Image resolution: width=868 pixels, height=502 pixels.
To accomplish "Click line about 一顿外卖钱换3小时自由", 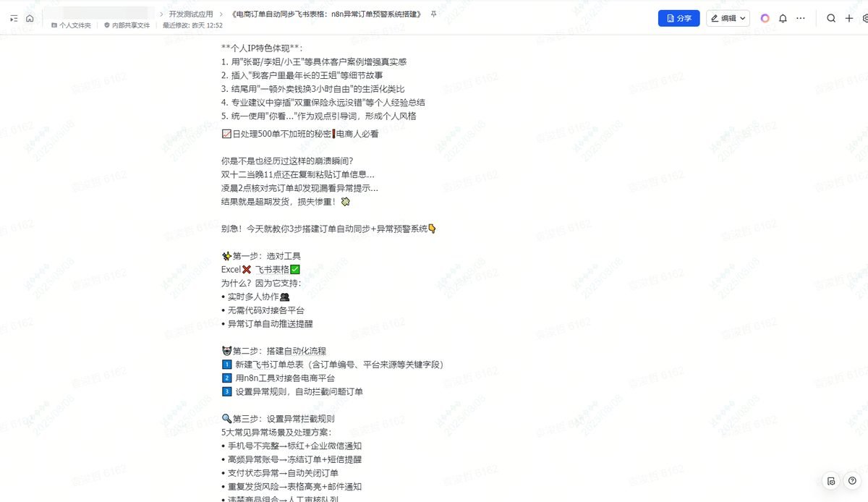I will tap(312, 89).
